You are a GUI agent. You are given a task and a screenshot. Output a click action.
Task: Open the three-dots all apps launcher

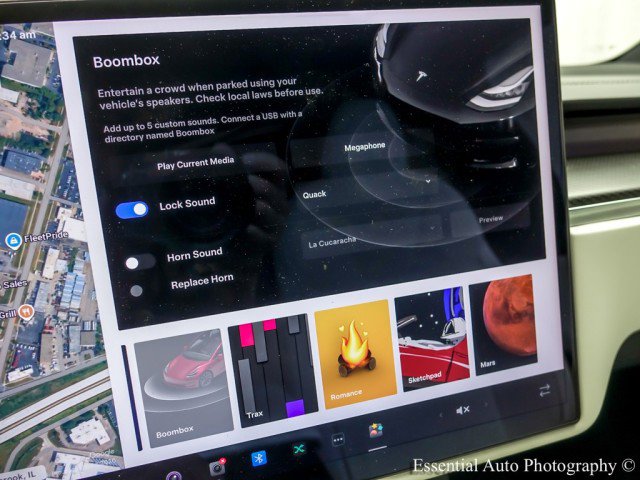point(338,440)
